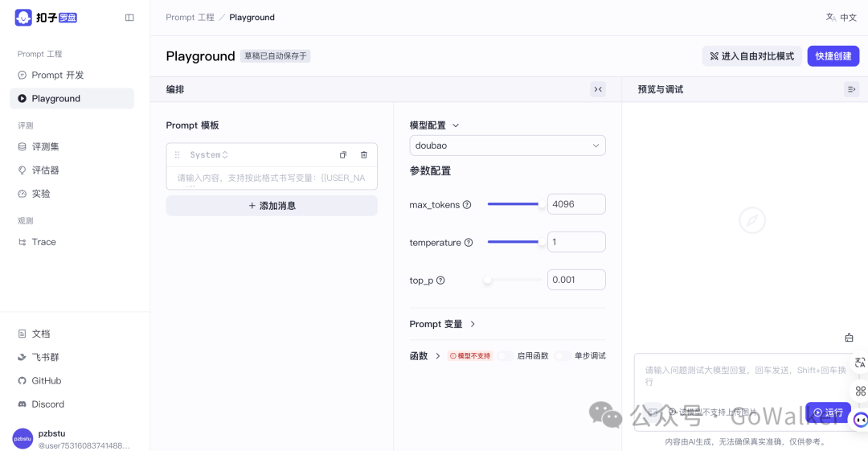
Task: Open GitHub link in the sidebar
Action: click(72, 380)
